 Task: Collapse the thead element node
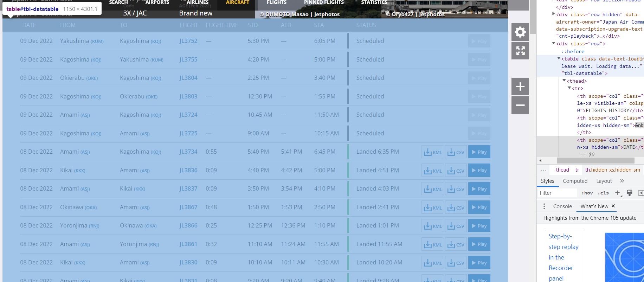tap(564, 81)
